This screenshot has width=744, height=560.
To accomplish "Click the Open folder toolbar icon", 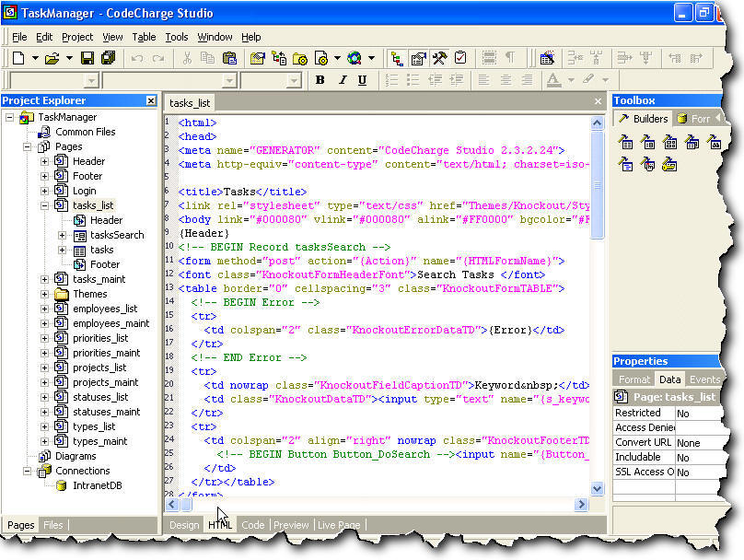I will [x=52, y=58].
